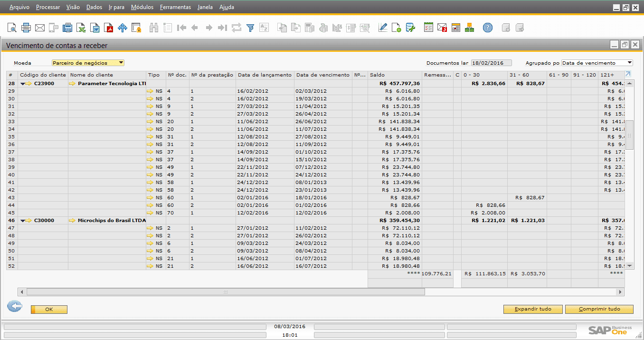Collapse the C23900 customer group
Image resolution: width=644 pixels, height=340 pixels.
pyautogui.click(x=23, y=84)
